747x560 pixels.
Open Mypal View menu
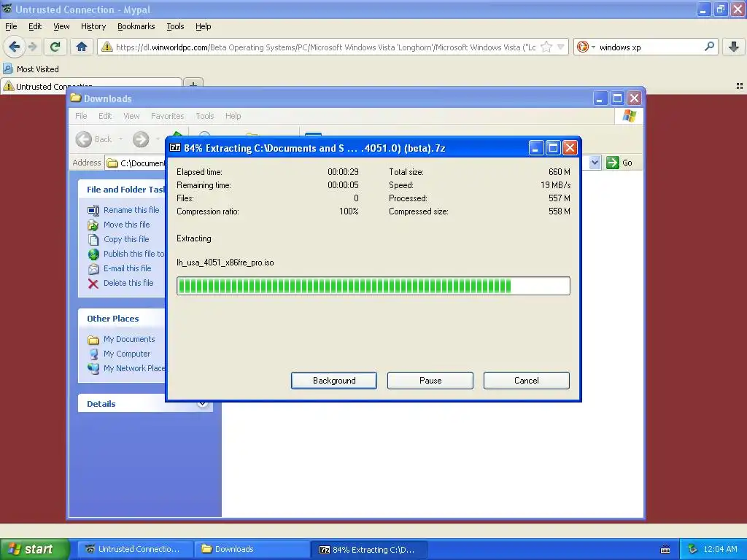pos(61,26)
